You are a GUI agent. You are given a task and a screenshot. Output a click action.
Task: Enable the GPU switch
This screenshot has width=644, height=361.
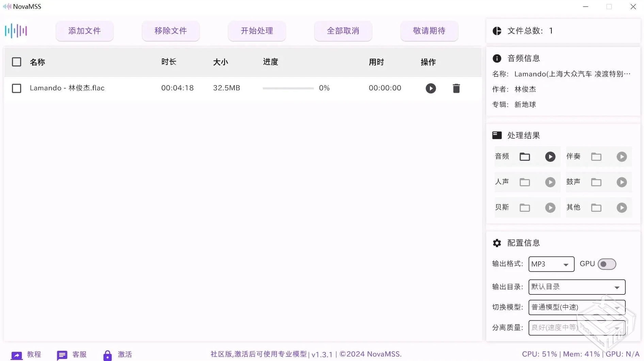click(607, 264)
